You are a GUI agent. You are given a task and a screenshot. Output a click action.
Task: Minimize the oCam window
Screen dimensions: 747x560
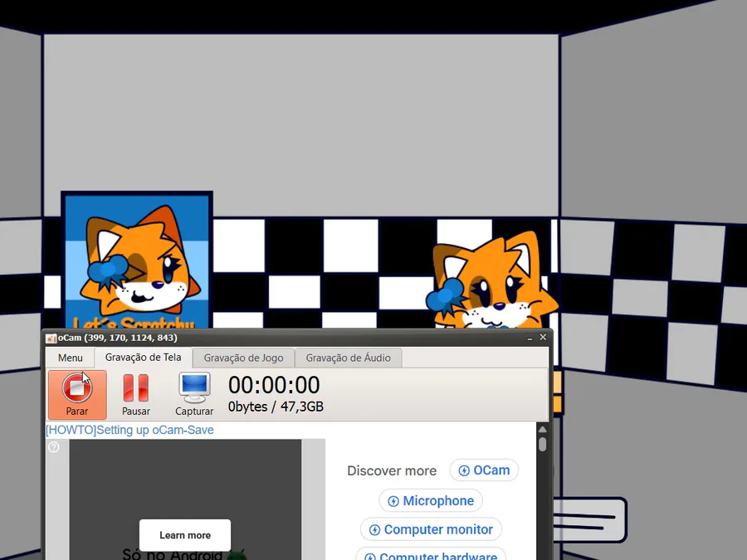[530, 338]
